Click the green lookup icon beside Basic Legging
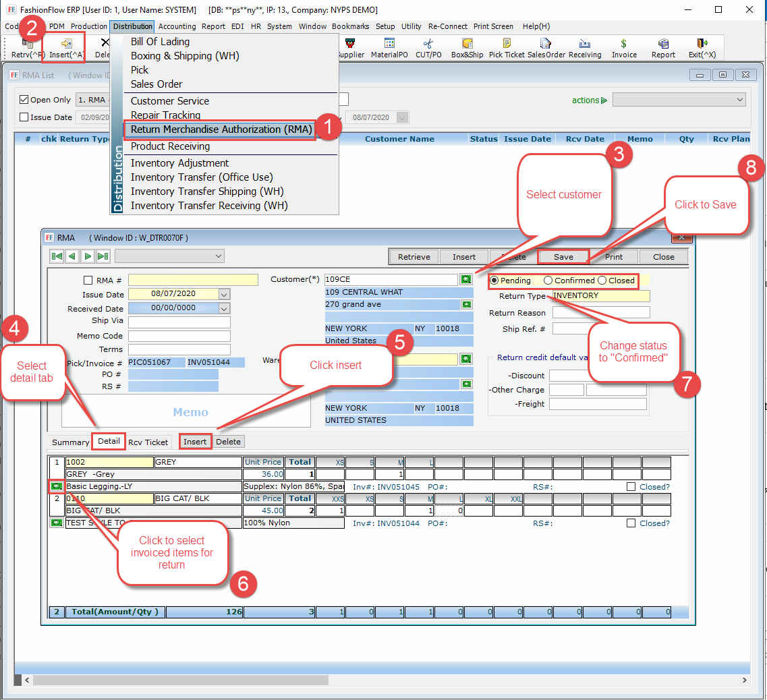Viewport: 767px width, 700px height. tap(56, 486)
